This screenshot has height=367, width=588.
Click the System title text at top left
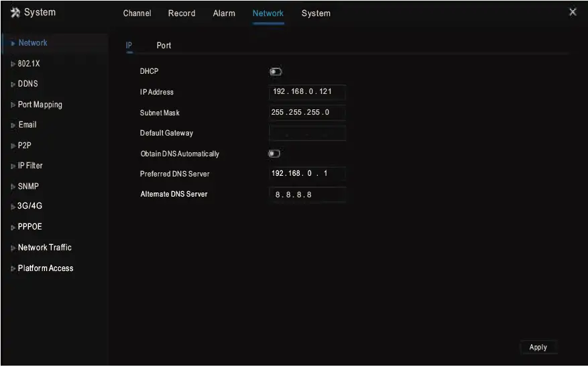coord(40,12)
